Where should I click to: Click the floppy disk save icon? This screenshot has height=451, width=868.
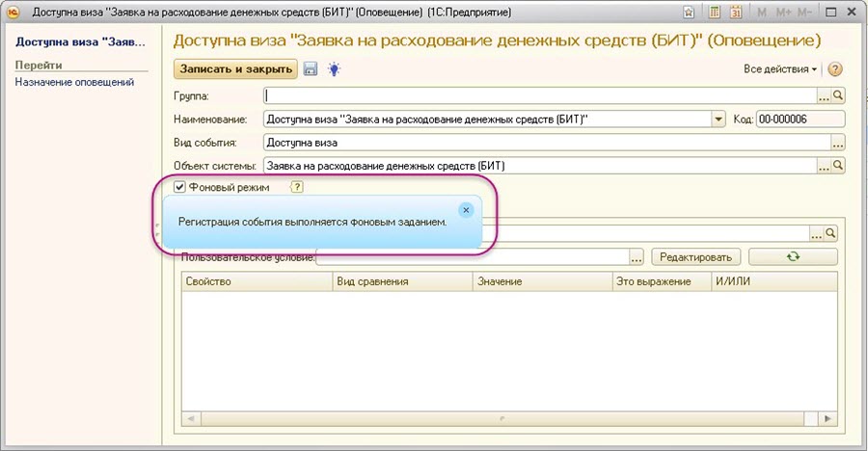point(311,69)
